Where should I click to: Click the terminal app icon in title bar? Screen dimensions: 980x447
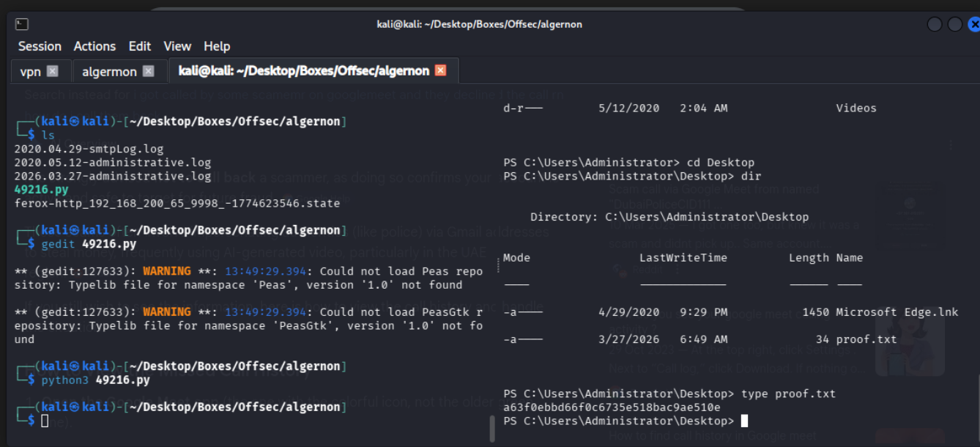(x=22, y=24)
